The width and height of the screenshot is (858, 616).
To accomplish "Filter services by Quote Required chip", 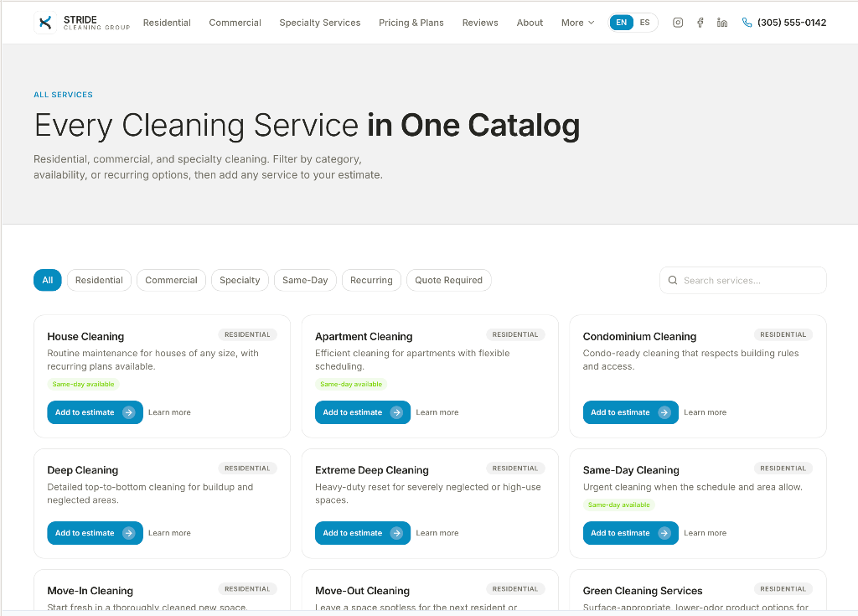I will (x=449, y=281).
